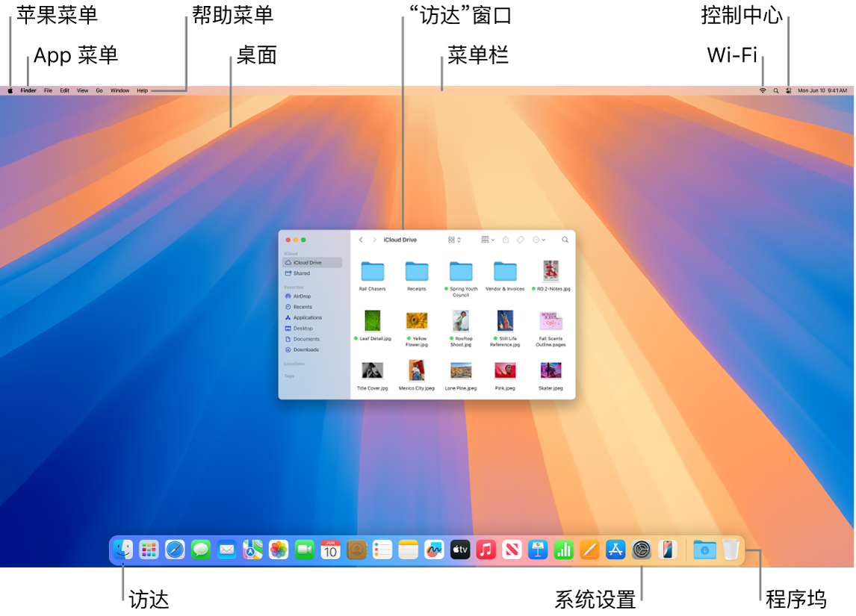Open Finder from the Dock

122,550
